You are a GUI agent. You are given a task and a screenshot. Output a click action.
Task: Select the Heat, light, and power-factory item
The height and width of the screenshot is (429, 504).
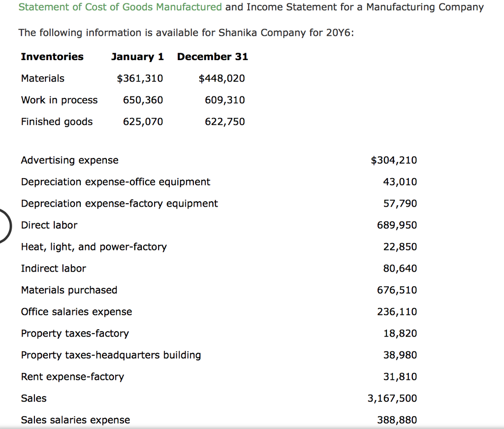click(x=94, y=246)
